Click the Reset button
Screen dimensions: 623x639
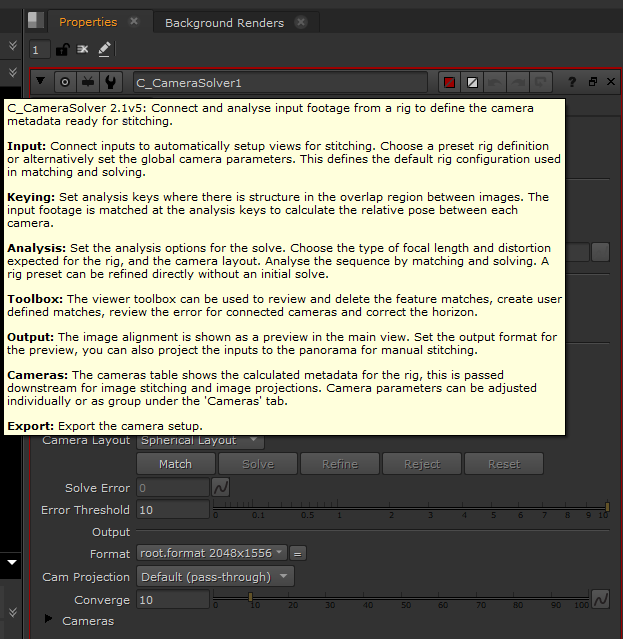point(504,464)
